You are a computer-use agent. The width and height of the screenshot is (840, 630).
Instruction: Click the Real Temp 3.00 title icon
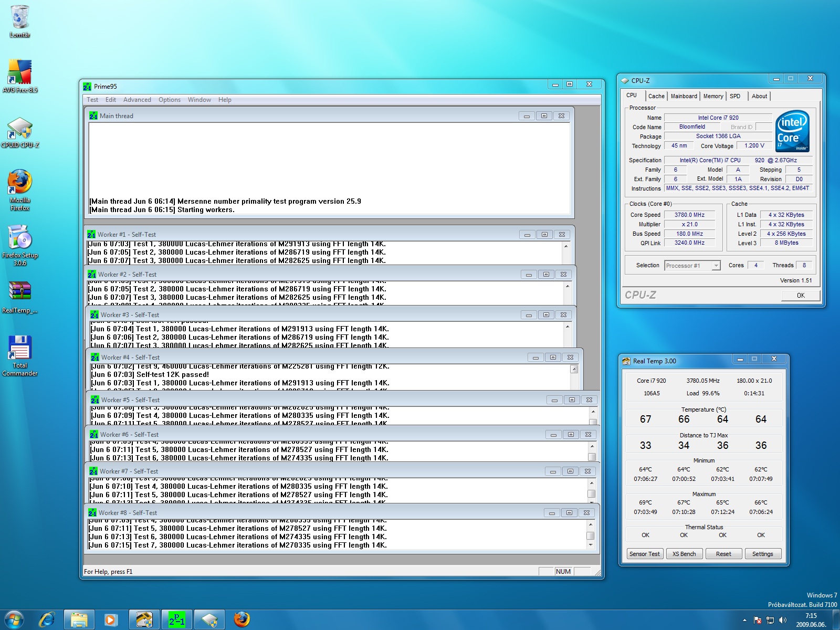626,361
